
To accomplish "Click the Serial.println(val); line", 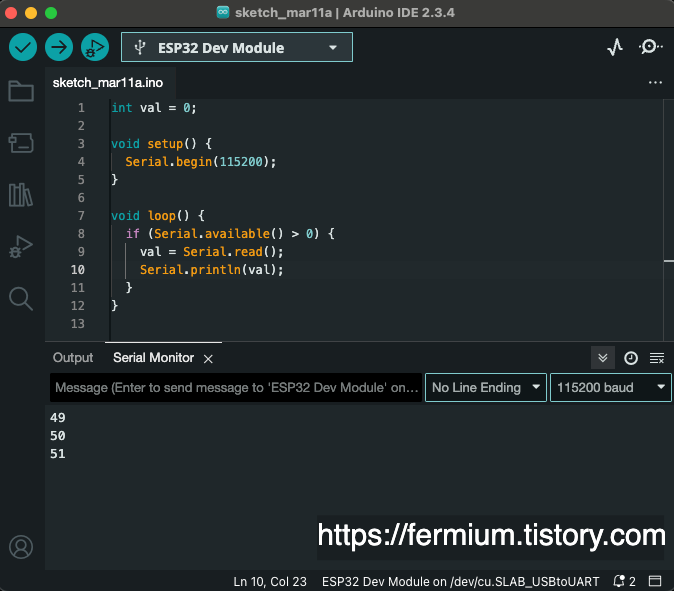I will [211, 269].
